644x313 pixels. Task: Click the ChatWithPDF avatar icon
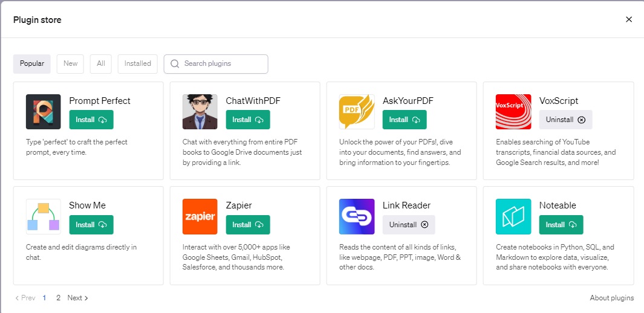tap(200, 112)
